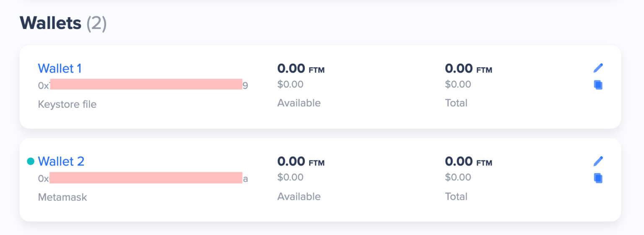644x235 pixels.
Task: Open the Wallet 2 link
Action: click(61, 161)
